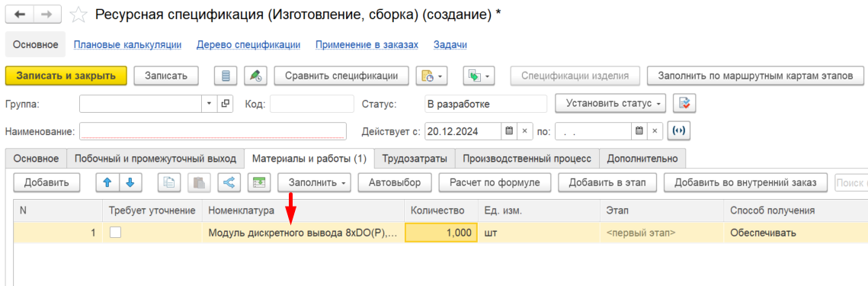Open the Трудозатраты tab
The image size is (868, 286).
point(415,159)
